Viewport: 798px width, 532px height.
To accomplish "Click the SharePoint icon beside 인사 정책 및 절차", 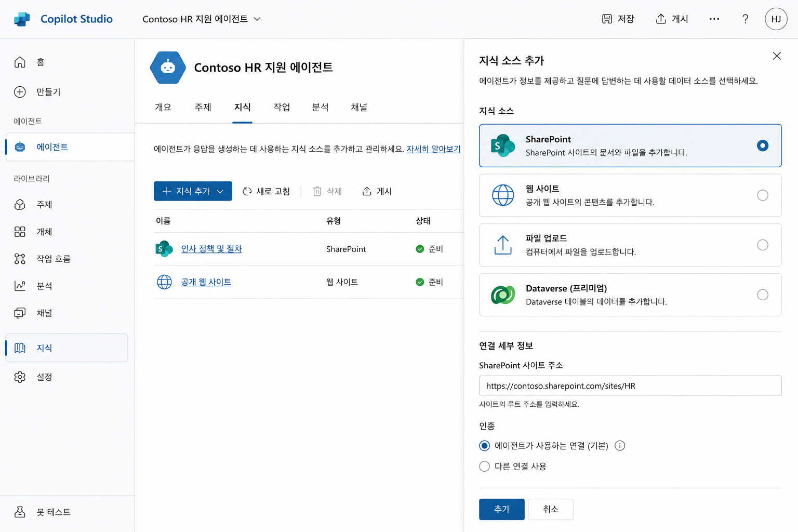I will pos(164,249).
